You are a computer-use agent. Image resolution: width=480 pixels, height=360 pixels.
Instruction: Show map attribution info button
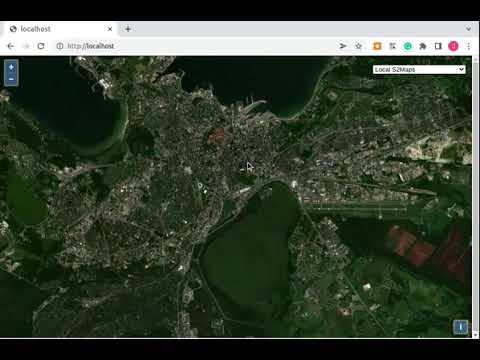pos(461,327)
